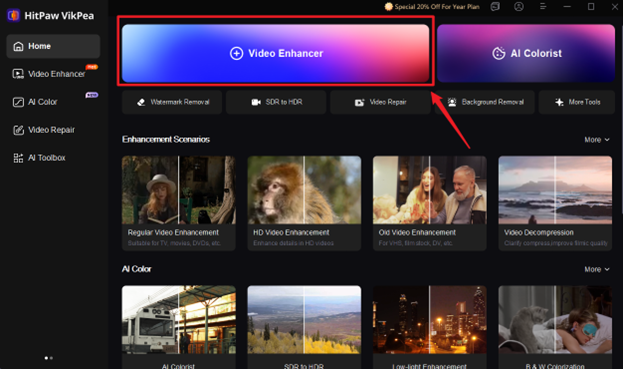Image resolution: width=623 pixels, height=369 pixels.
Task: Open the hamburger menu icon
Action: tap(543, 7)
